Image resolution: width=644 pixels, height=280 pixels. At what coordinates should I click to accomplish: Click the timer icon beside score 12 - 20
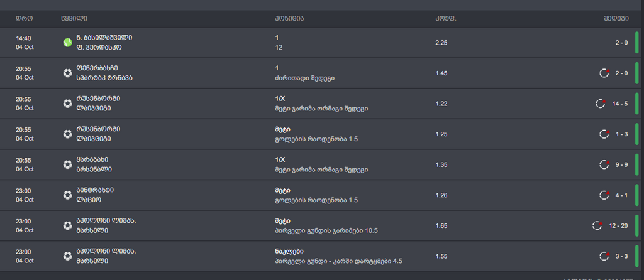597,225
